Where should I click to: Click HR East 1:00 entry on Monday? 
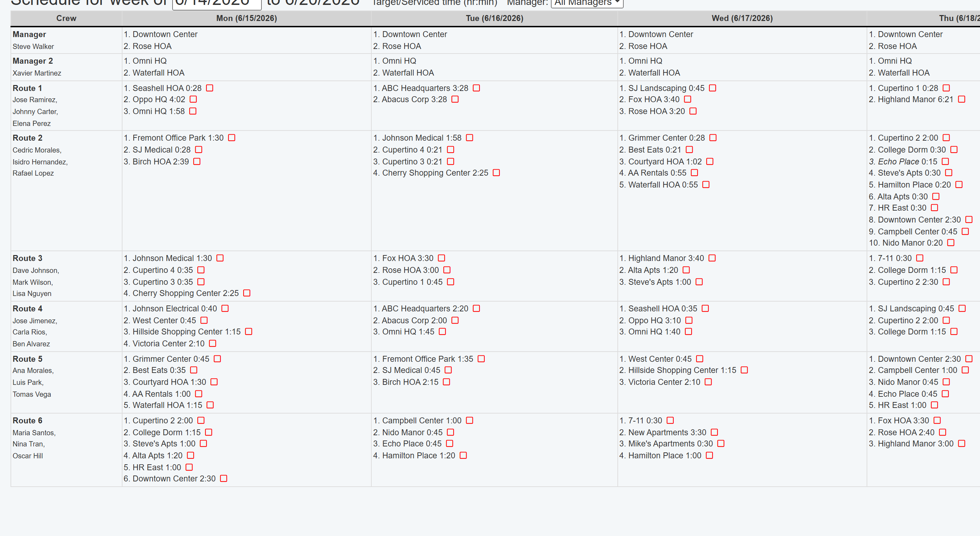[x=153, y=467]
